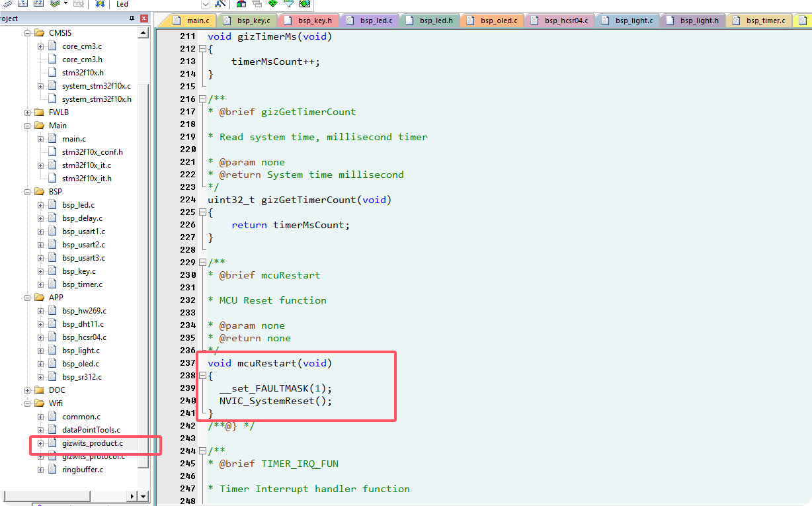Toggle the Project panel auto-hide pin
Screen dimensions: 812x506
132,19
